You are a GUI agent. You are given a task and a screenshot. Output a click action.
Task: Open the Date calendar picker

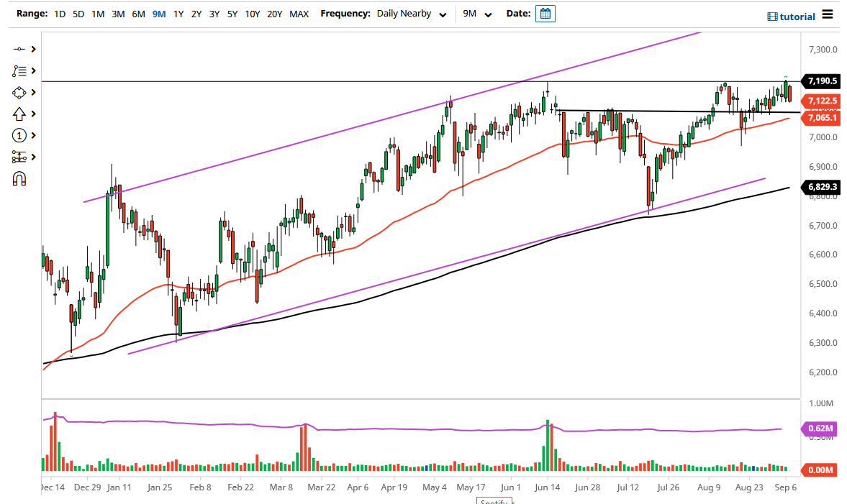point(545,13)
